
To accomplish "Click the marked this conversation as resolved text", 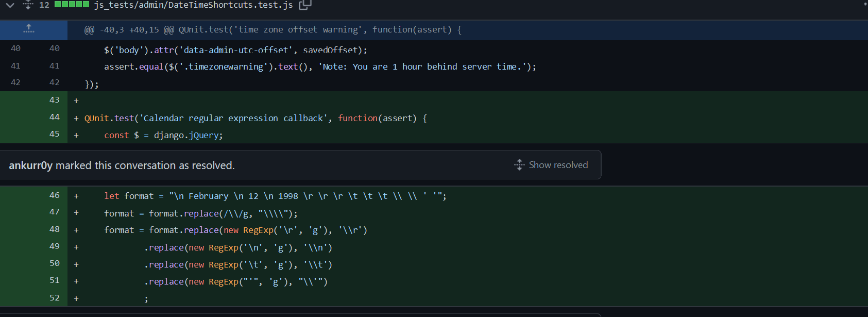I will point(145,165).
